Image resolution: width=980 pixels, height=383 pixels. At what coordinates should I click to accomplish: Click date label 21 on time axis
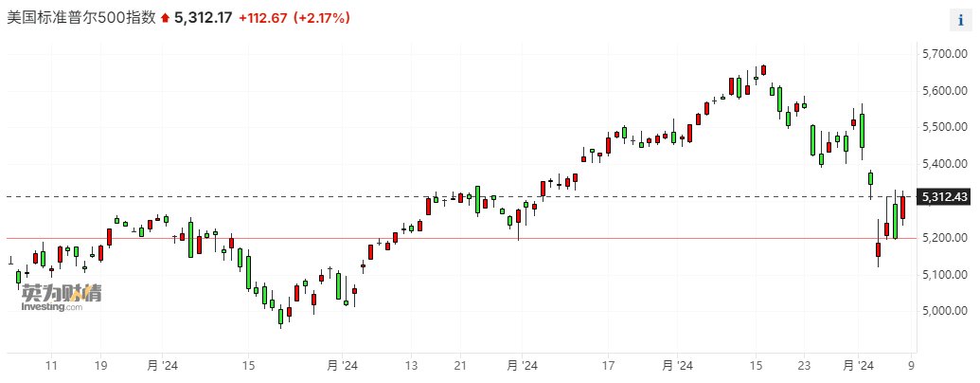(x=461, y=365)
